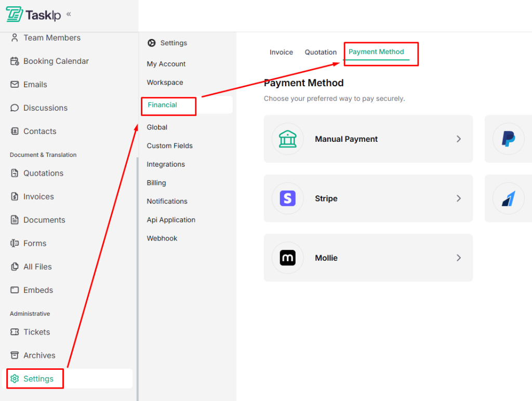This screenshot has width=532, height=401.
Task: Open Tickets using its ticket icon
Action: pyautogui.click(x=15, y=332)
